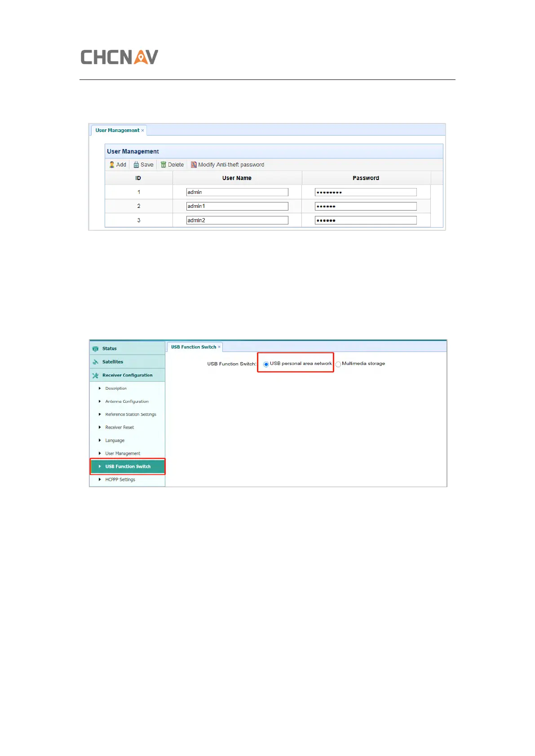Click the Add user icon
This screenshot has height=756, width=535.
pyautogui.click(x=112, y=165)
